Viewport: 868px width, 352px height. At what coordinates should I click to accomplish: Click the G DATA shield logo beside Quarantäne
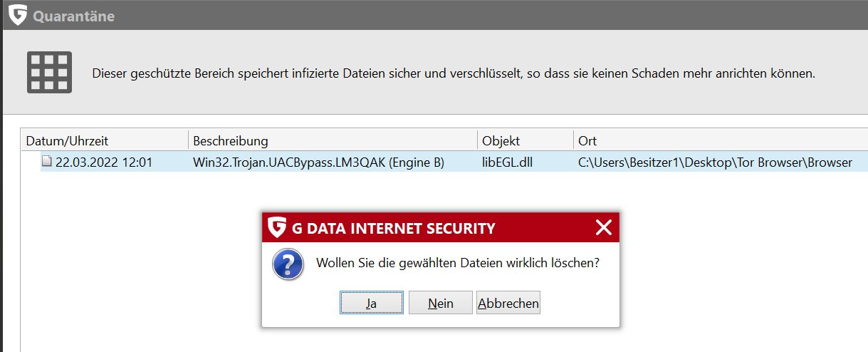tap(17, 15)
